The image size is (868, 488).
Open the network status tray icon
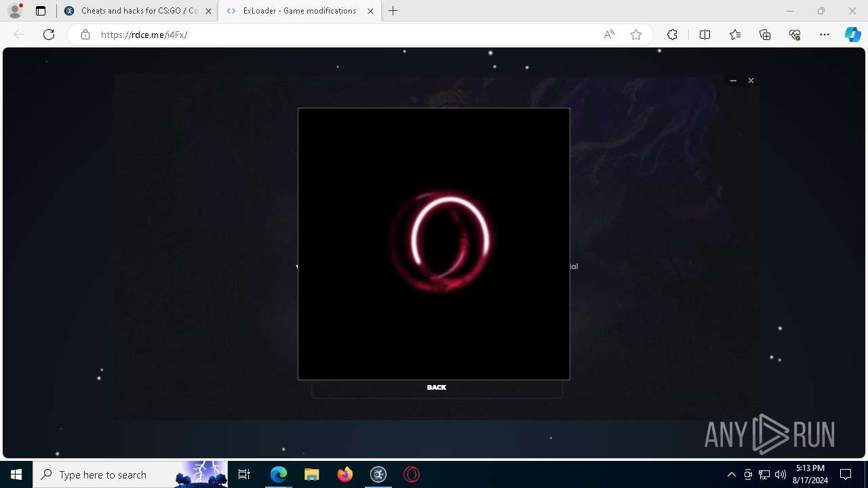(x=764, y=474)
